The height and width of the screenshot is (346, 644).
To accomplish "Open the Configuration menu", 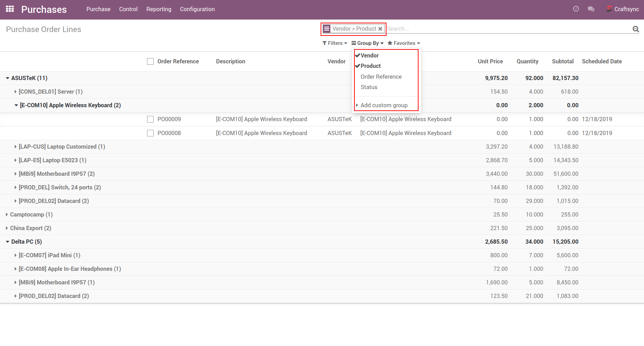I will pyautogui.click(x=197, y=9).
